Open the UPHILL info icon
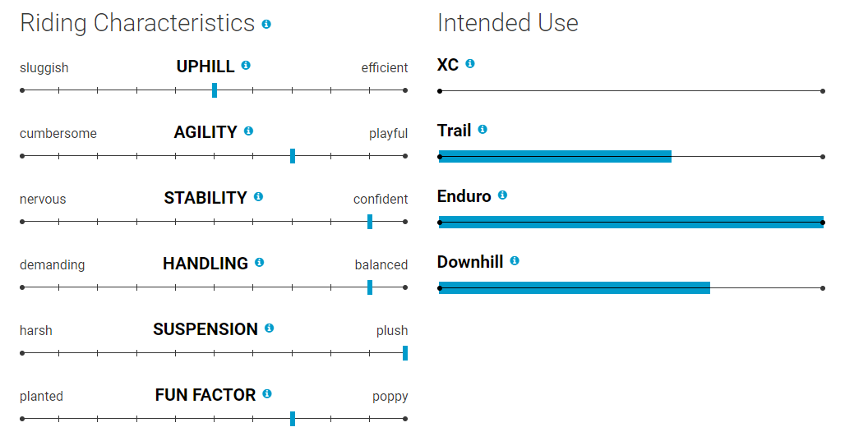The width and height of the screenshot is (868, 441). pos(246,66)
